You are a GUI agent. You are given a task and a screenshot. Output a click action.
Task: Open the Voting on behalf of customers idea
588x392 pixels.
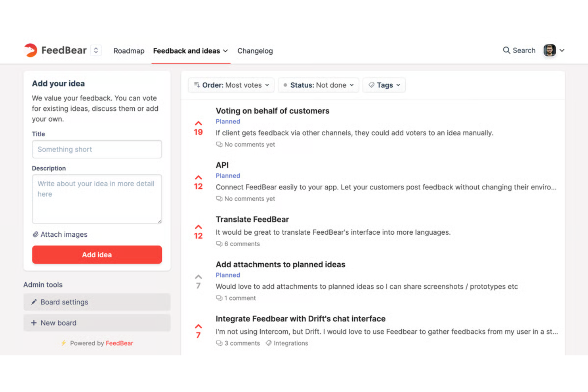click(x=273, y=111)
